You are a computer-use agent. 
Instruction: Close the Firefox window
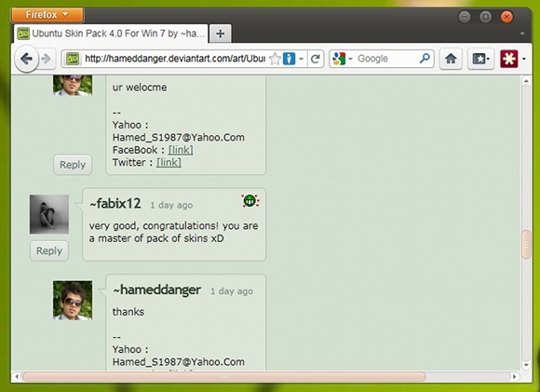click(506, 17)
